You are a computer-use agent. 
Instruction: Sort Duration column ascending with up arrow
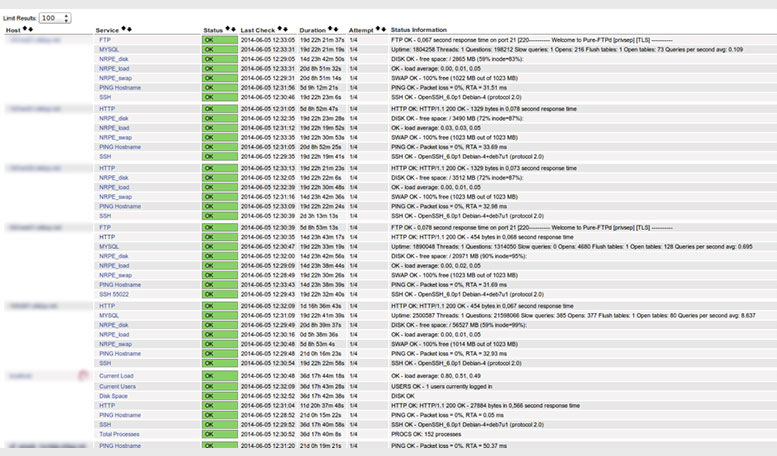[x=331, y=30]
